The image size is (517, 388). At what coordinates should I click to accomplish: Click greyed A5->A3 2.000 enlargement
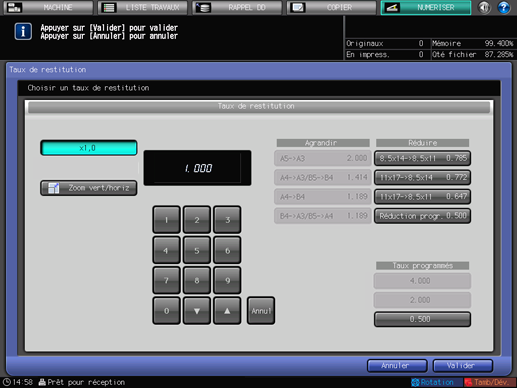click(x=323, y=158)
